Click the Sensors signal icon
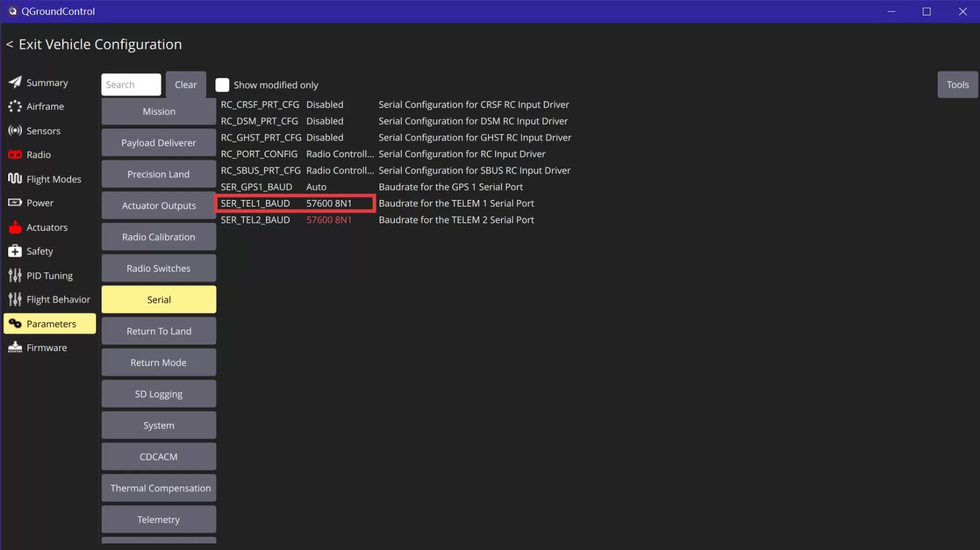The image size is (980, 550). tap(15, 131)
